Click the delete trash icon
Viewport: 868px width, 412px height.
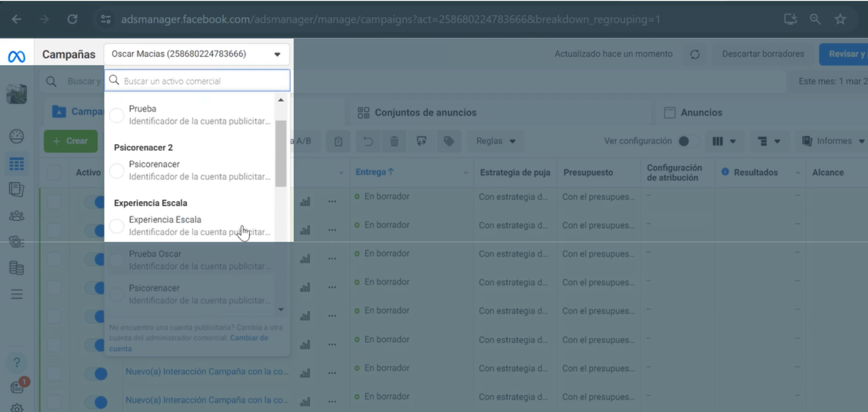coord(394,142)
